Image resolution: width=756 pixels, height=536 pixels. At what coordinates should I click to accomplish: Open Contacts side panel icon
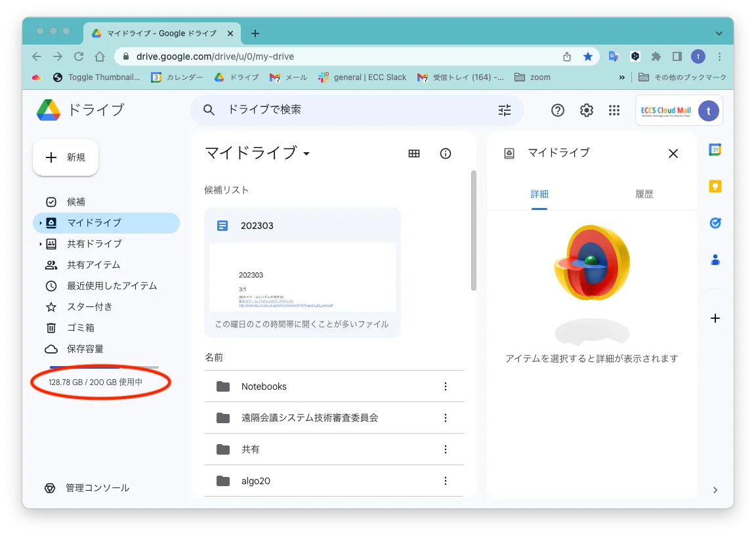click(715, 260)
